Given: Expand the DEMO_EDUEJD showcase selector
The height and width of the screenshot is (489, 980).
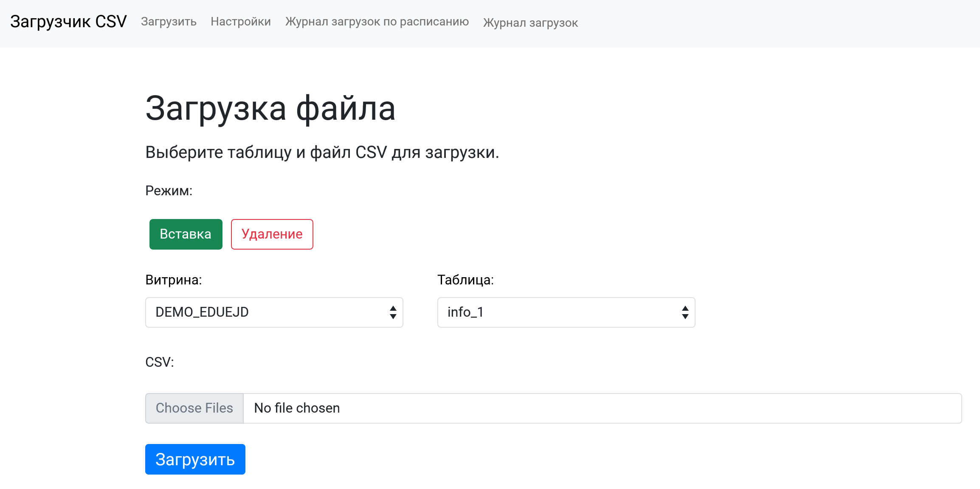Looking at the screenshot, I should tap(274, 312).
